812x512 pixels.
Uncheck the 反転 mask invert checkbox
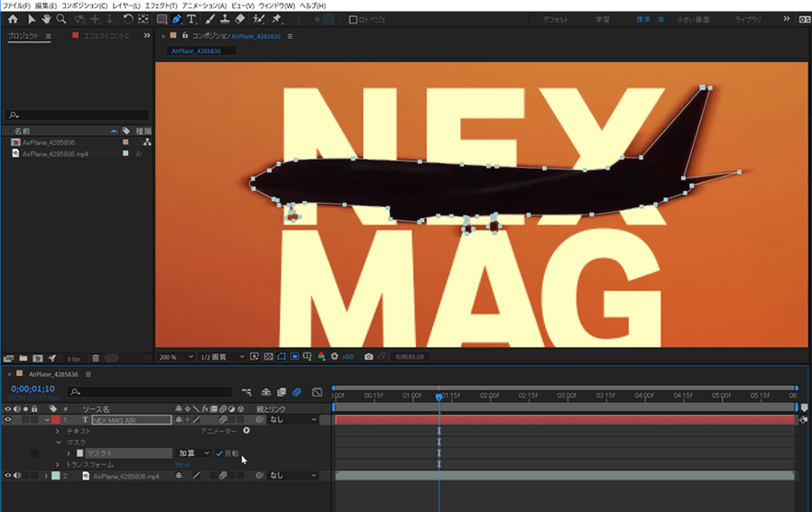coord(219,453)
